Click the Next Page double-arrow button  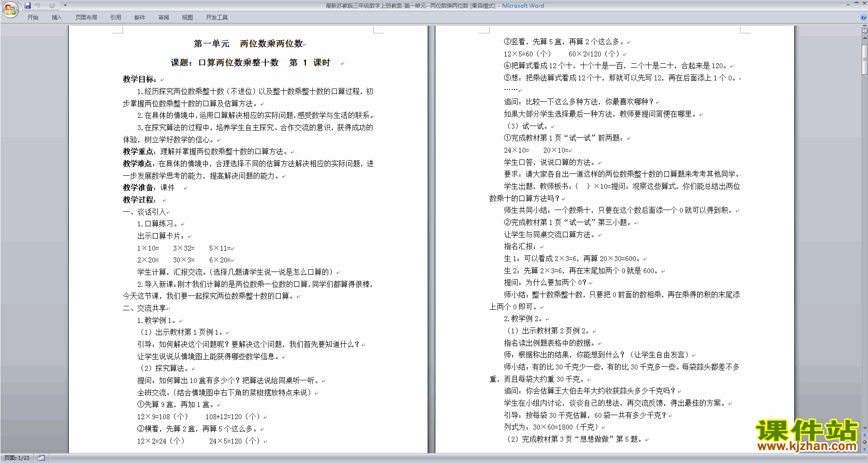tap(864, 449)
